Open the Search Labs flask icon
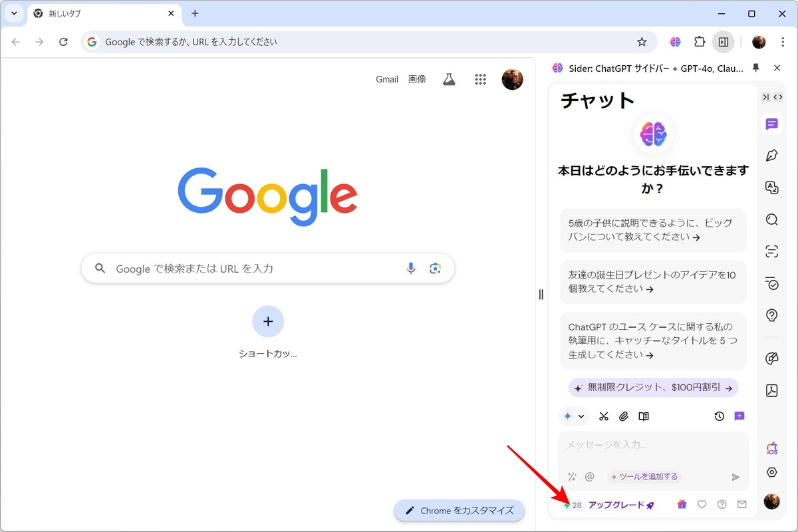The height and width of the screenshot is (532, 798). click(449, 79)
